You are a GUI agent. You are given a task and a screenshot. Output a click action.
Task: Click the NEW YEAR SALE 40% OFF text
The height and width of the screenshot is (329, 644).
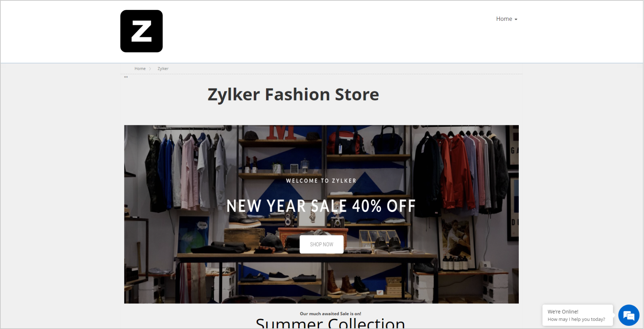(321, 206)
